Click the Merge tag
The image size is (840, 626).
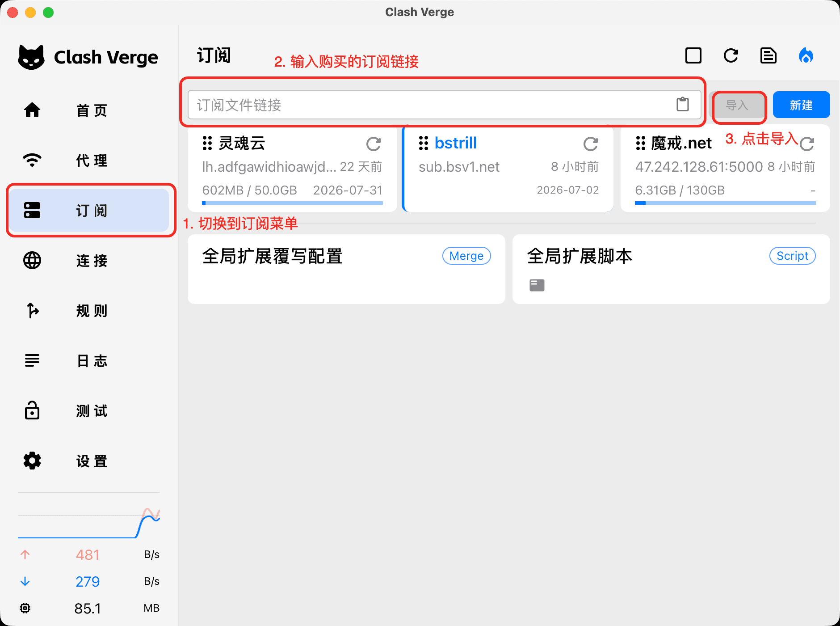466,256
